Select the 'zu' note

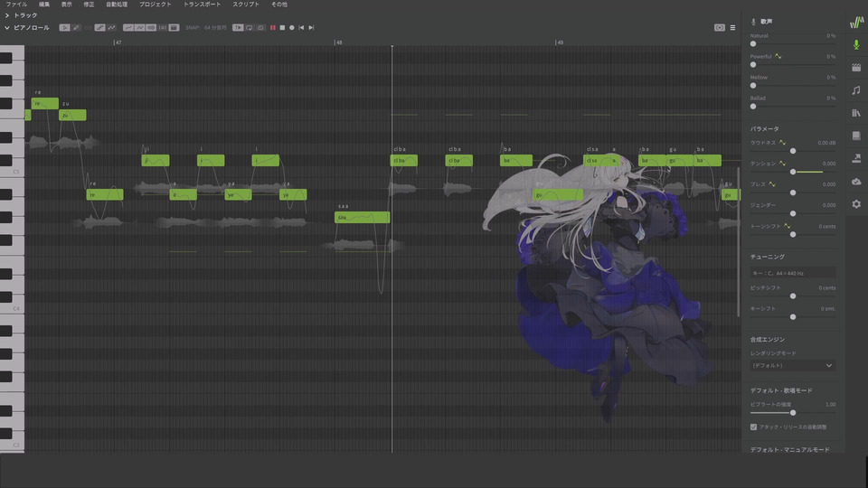pos(72,115)
